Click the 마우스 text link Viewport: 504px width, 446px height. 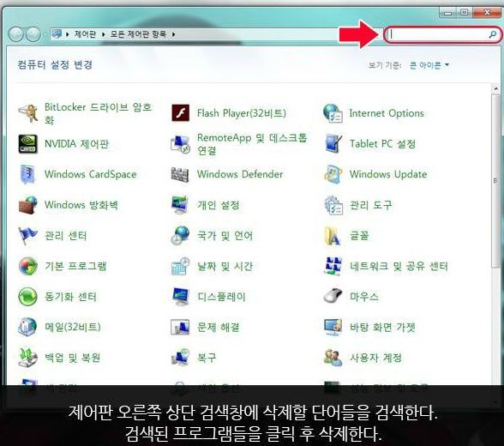click(363, 297)
